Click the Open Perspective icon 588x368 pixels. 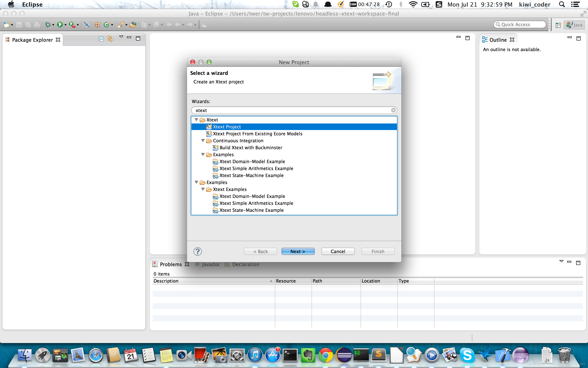coord(558,25)
